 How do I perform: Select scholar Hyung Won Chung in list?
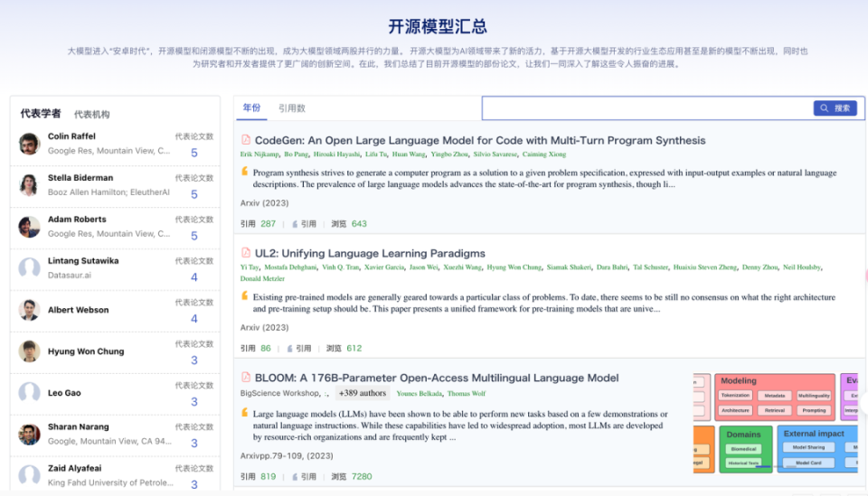pyautogui.click(x=115, y=351)
